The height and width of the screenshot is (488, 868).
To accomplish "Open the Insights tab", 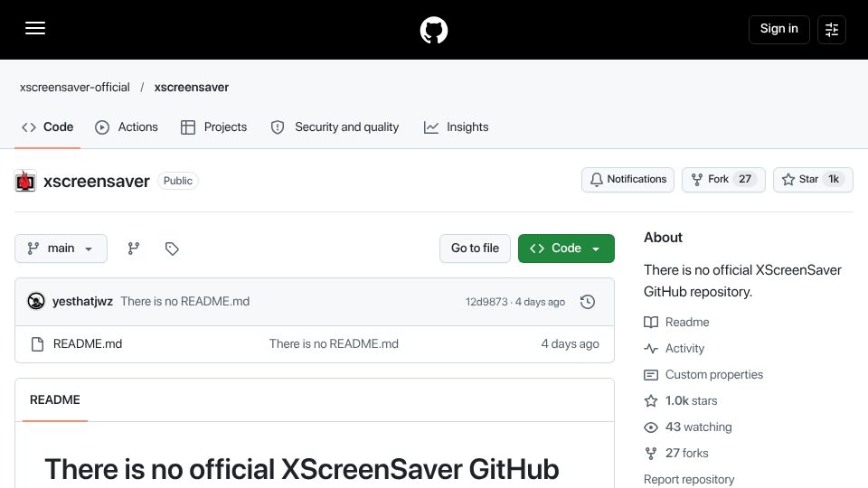I will click(x=456, y=127).
